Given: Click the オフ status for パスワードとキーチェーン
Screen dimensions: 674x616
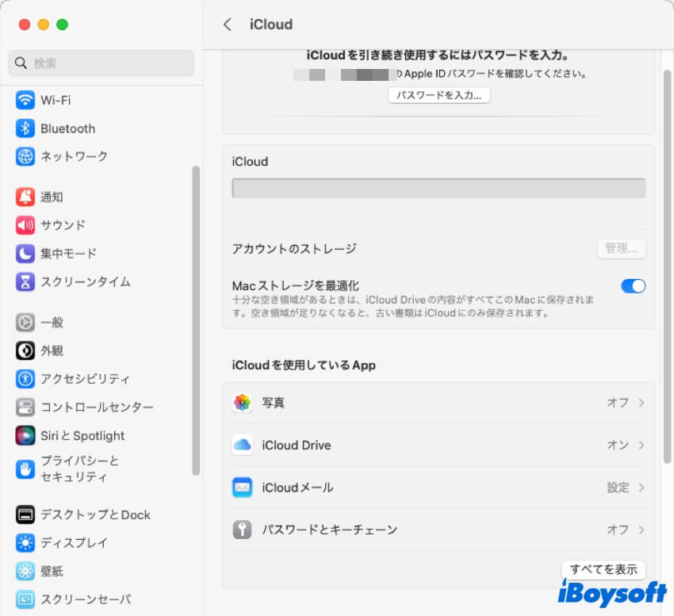Looking at the screenshot, I should tap(618, 530).
